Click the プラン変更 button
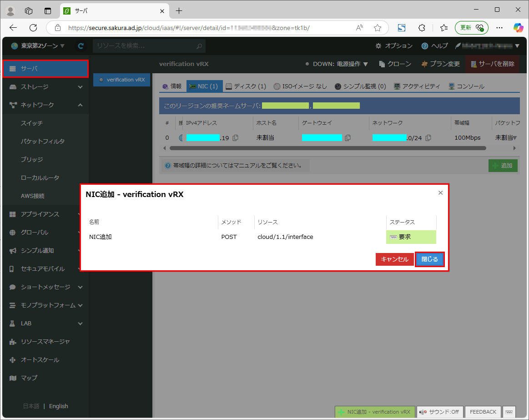The image size is (529, 420). tap(441, 64)
